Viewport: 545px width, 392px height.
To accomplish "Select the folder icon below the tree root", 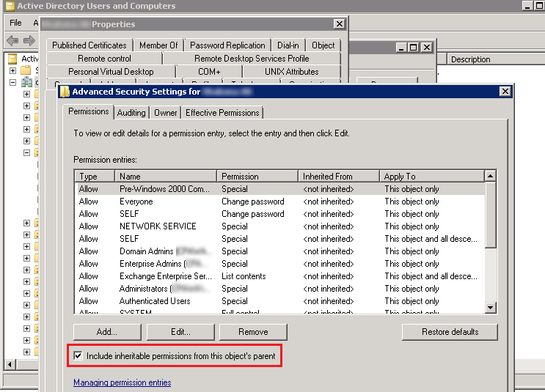I will tap(26, 70).
